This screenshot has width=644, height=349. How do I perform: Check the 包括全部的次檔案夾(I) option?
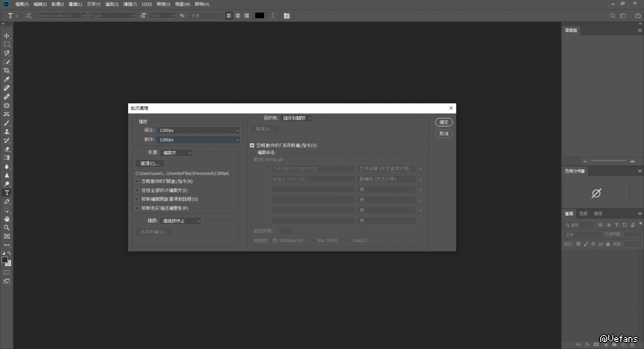tap(137, 191)
